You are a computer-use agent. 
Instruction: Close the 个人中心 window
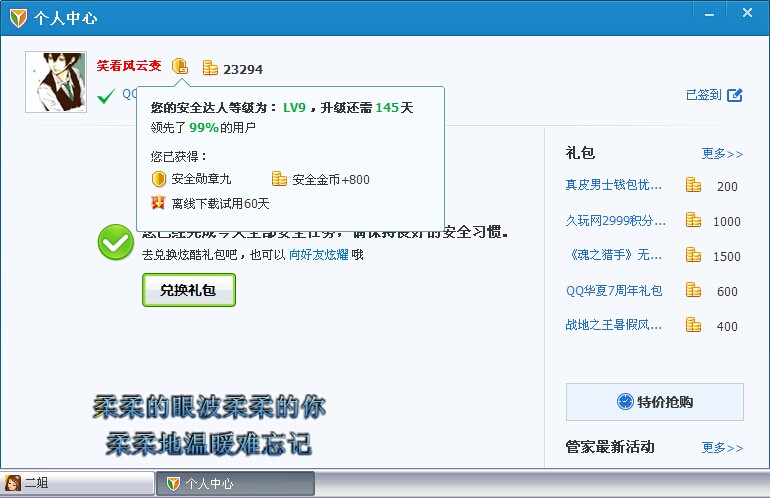pos(747,13)
